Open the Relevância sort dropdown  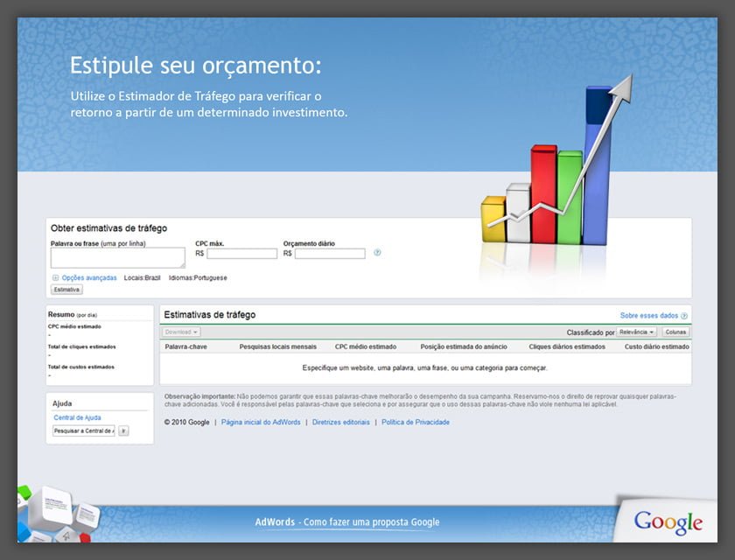pos(636,332)
